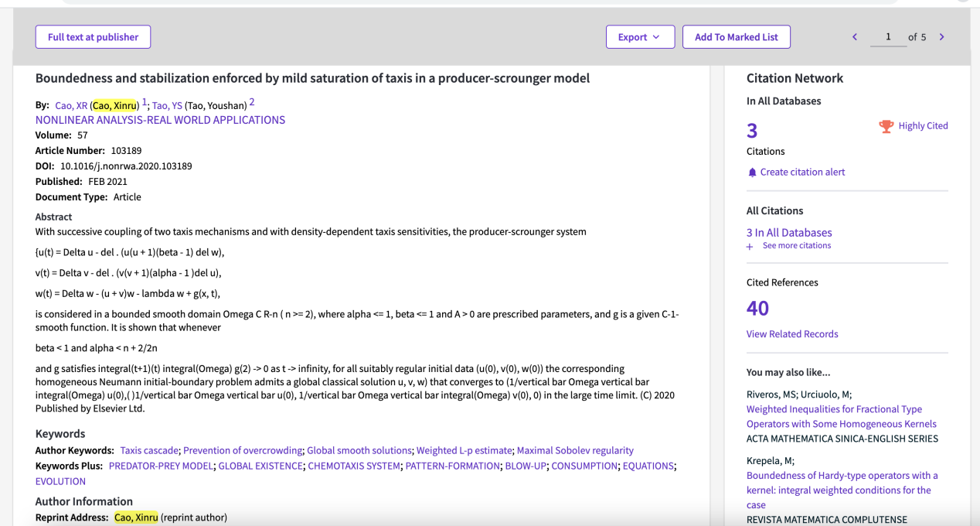Open 3 In All Databases link
The image size is (980, 526).
click(789, 233)
